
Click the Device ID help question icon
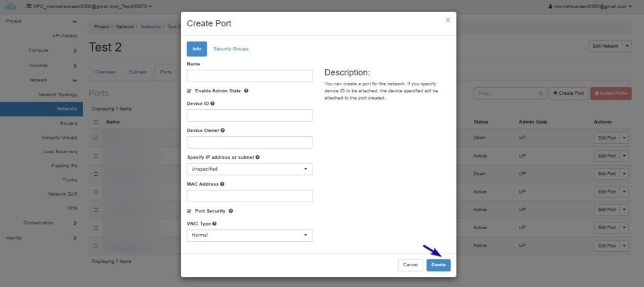pos(213,104)
